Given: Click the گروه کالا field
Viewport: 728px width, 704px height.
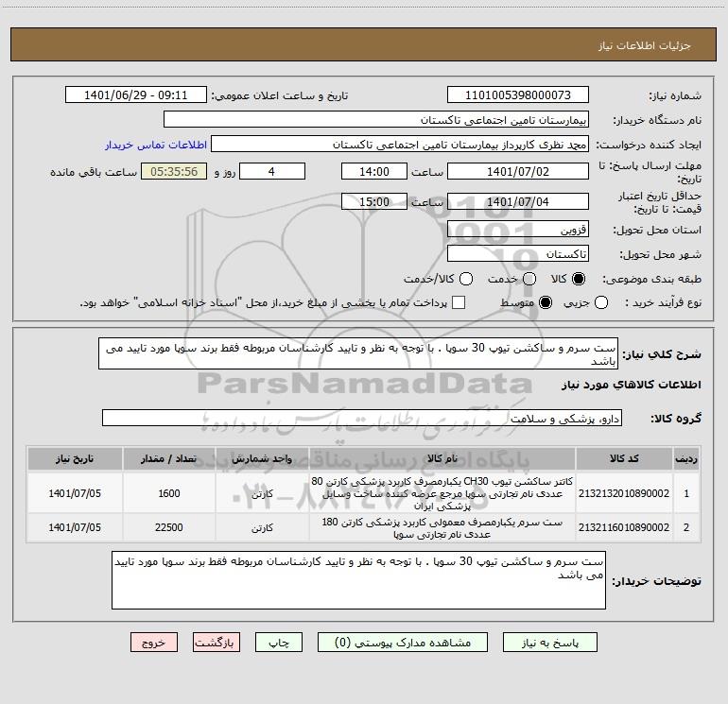Looking at the screenshot, I should 362,418.
